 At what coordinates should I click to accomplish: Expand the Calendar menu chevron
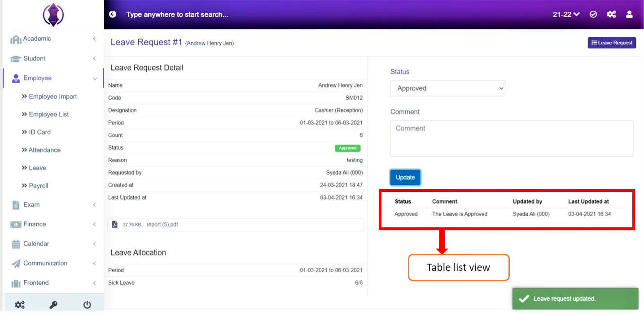[94, 244]
